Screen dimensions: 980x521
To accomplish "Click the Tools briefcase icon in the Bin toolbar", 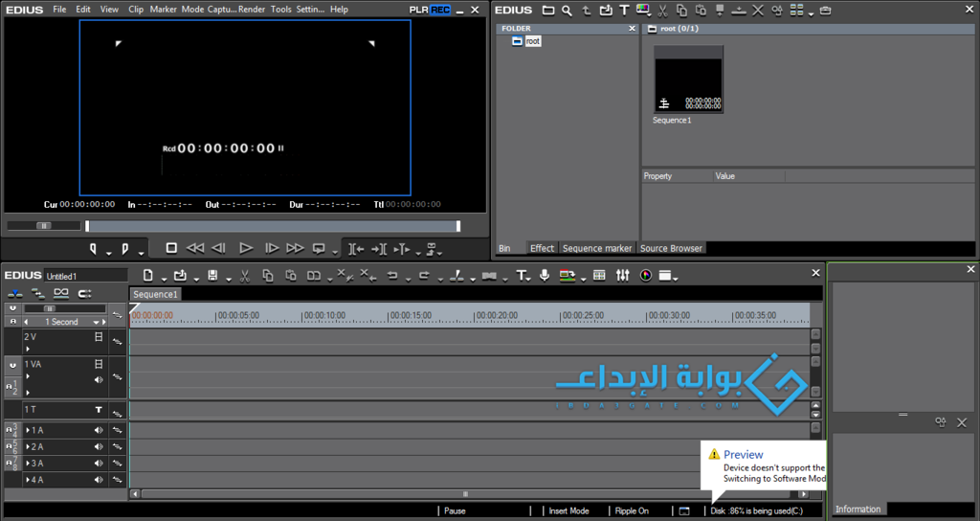I will tap(826, 10).
